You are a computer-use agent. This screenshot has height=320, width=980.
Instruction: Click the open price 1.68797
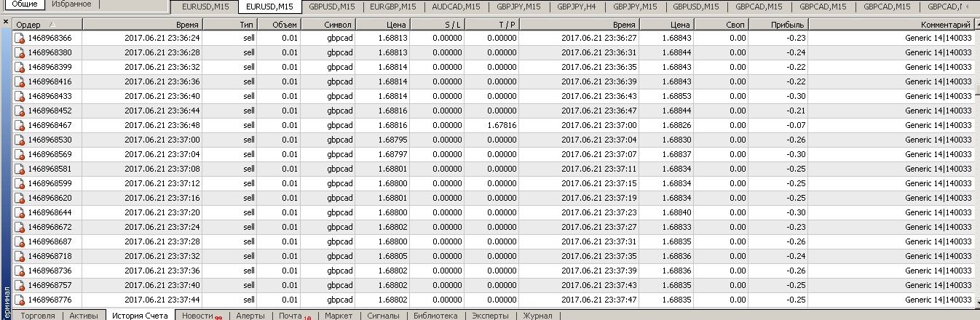point(392,154)
